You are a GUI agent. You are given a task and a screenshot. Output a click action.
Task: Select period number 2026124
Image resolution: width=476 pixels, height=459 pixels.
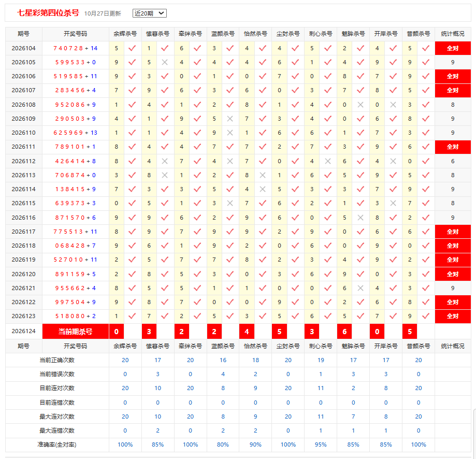click(x=24, y=331)
